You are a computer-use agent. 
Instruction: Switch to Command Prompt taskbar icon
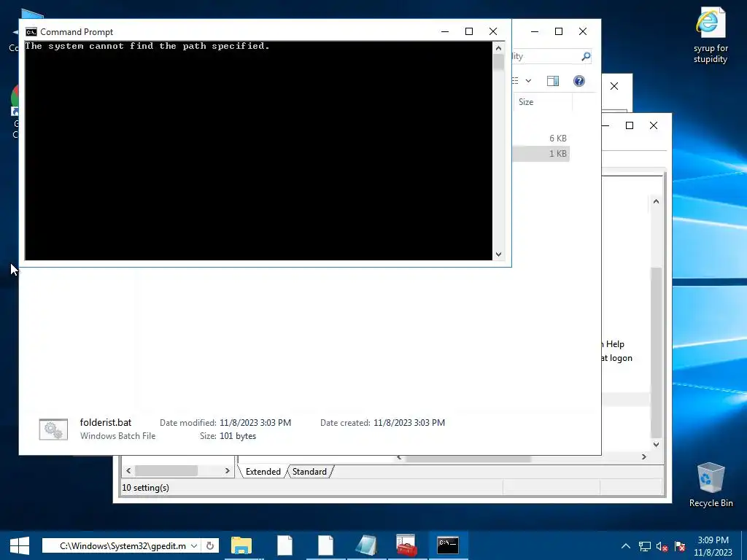click(448, 545)
